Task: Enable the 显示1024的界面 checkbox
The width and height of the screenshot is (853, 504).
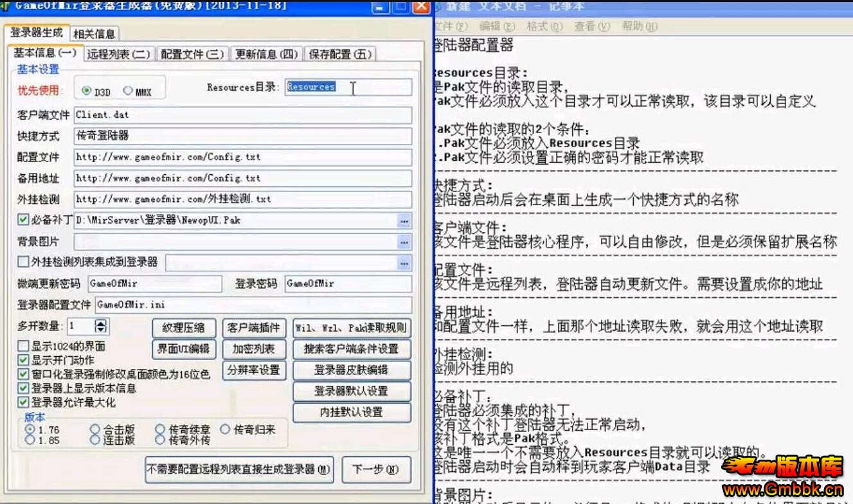Action: [23, 346]
